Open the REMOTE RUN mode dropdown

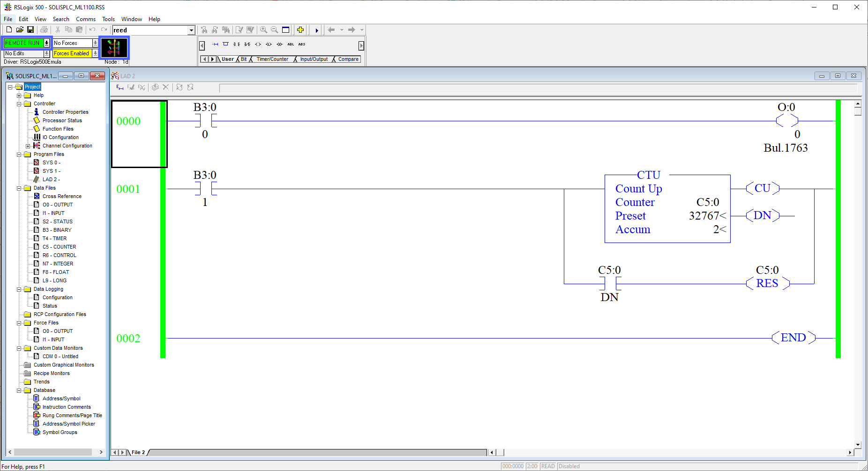(x=46, y=43)
